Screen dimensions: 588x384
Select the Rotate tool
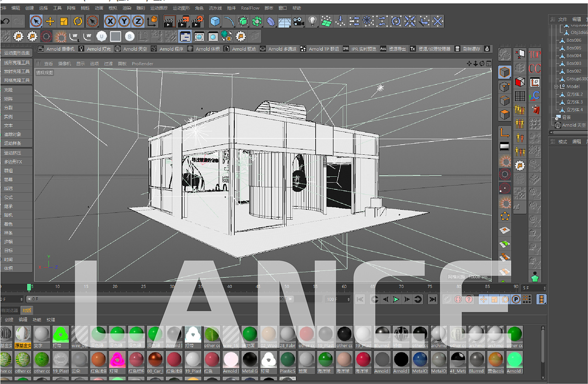78,21
